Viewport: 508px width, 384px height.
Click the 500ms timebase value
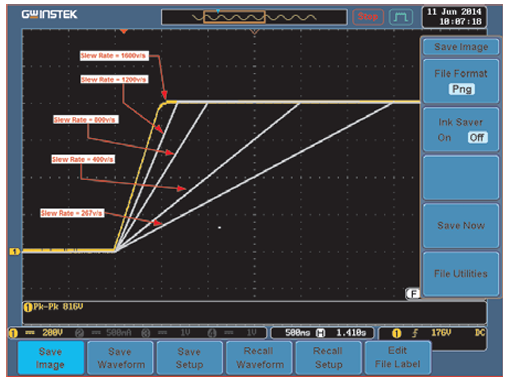pyautogui.click(x=297, y=332)
